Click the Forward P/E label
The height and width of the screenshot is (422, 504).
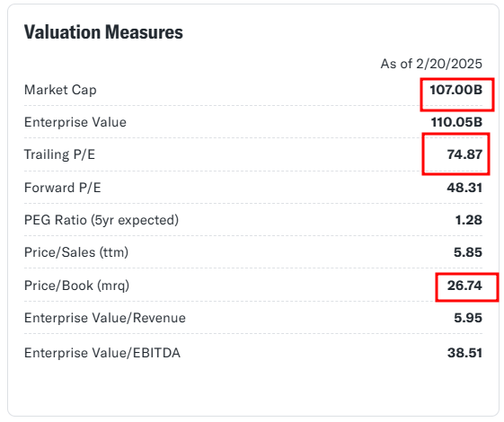(x=62, y=188)
